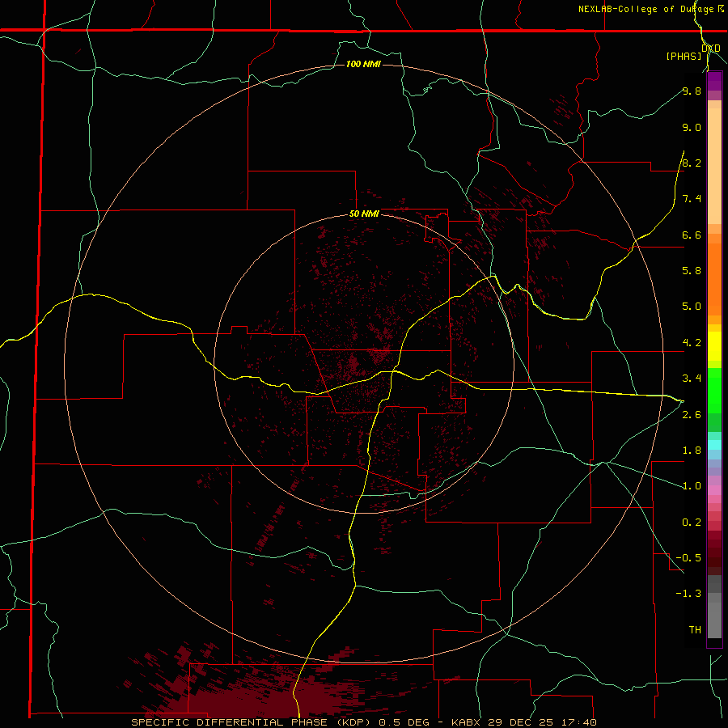The width and height of the screenshot is (728, 728).
Task: Pick the yellow segment of color scale
Action: 714,346
